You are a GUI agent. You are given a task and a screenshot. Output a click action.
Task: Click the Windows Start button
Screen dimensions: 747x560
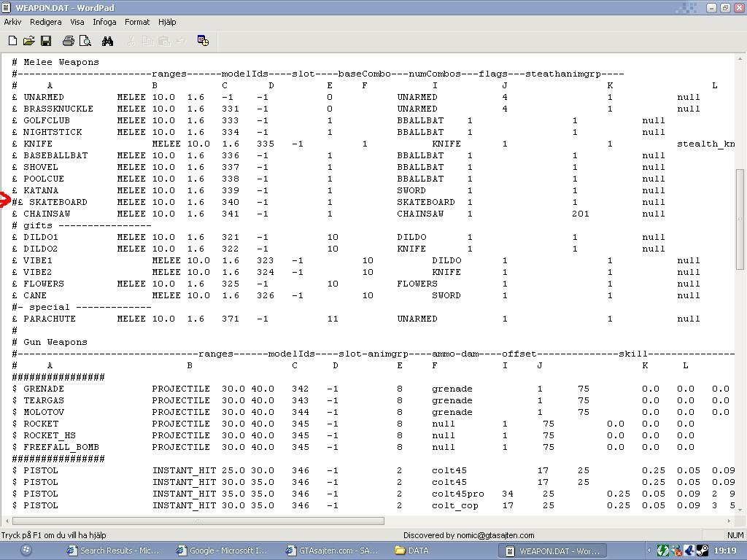tap(27, 551)
